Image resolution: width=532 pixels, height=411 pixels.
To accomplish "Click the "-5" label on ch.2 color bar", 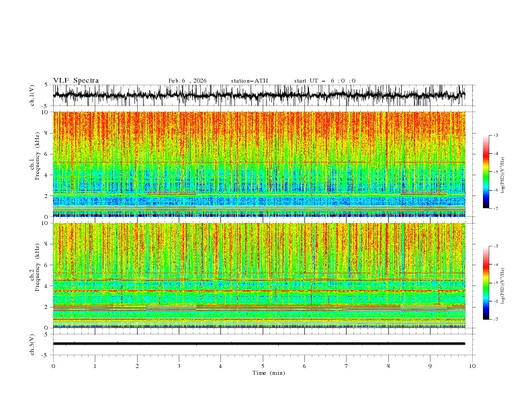I will click(x=495, y=283).
